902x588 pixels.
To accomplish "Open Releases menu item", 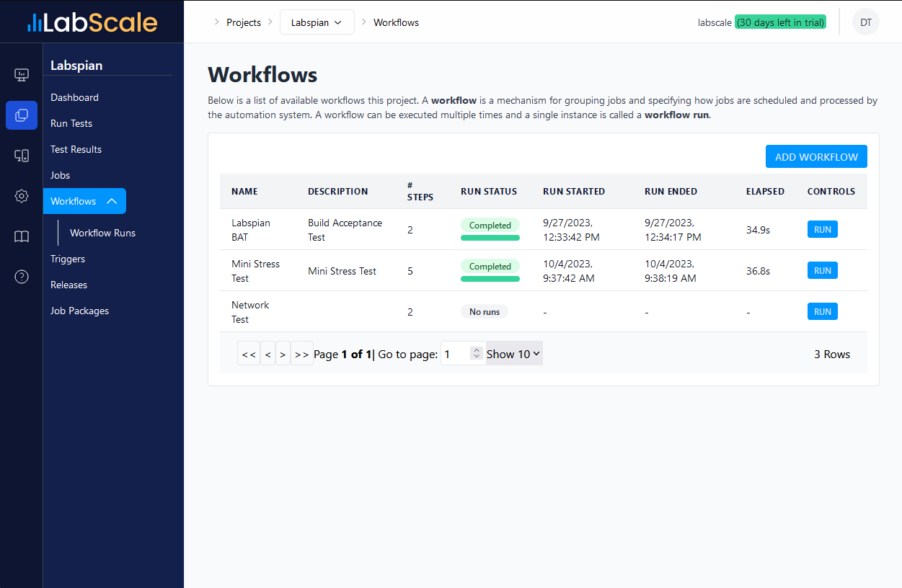I will 68,285.
